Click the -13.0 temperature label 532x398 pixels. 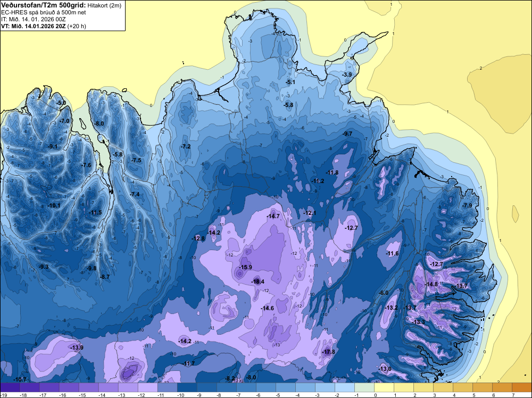[385, 369]
